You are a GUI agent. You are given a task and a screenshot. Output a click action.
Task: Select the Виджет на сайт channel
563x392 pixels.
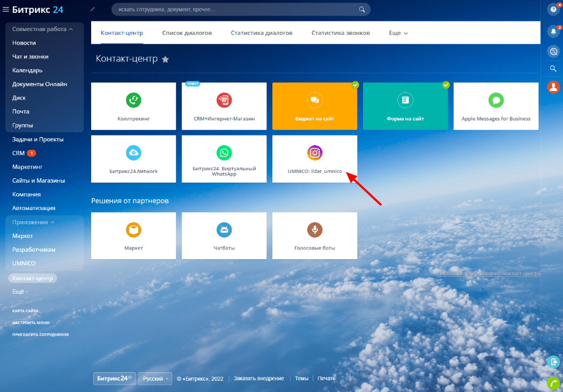click(x=314, y=105)
